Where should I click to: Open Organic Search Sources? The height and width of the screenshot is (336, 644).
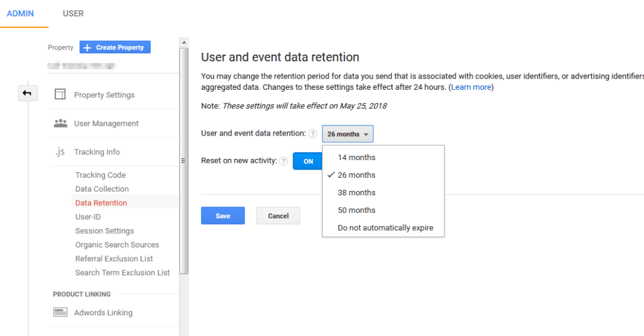[x=117, y=245]
